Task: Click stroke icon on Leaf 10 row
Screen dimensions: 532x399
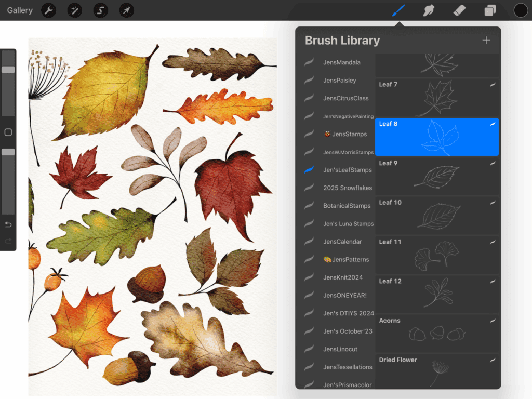Action: [x=493, y=203]
